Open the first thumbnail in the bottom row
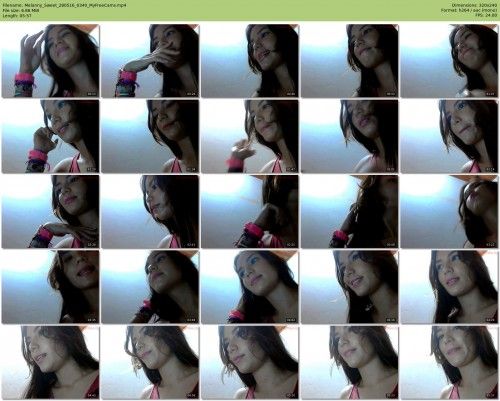Image resolution: width=500 pixels, height=401 pixels. [x=50, y=363]
